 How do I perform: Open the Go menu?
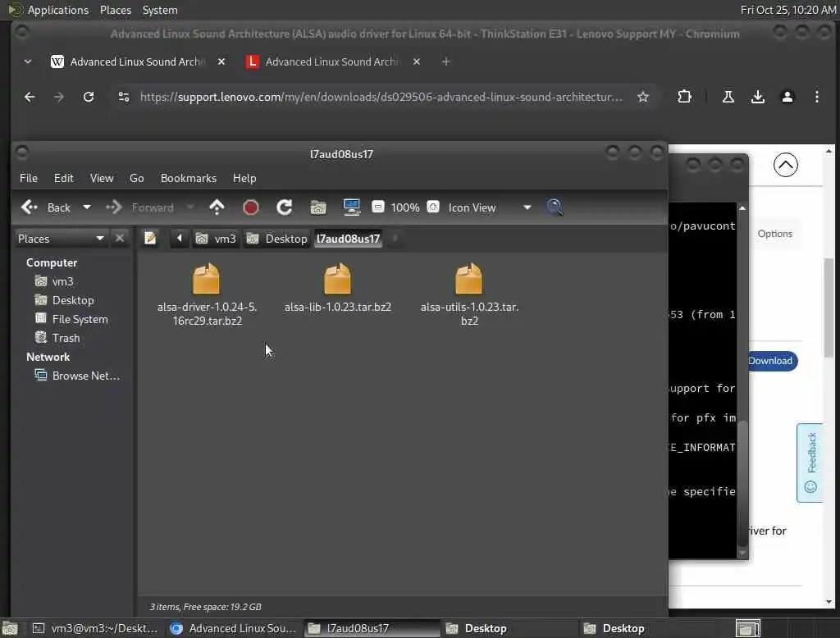click(137, 178)
